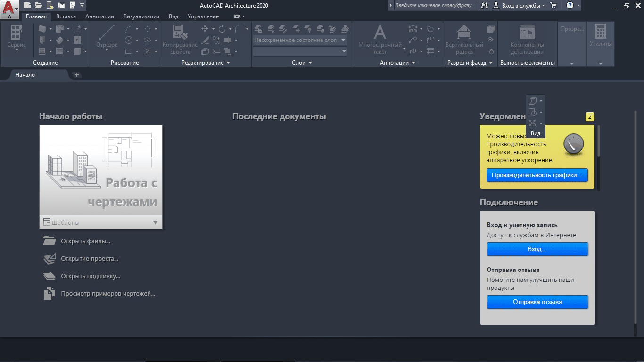Switch to the Управление ribbon tab
The height and width of the screenshot is (362, 644).
(203, 16)
